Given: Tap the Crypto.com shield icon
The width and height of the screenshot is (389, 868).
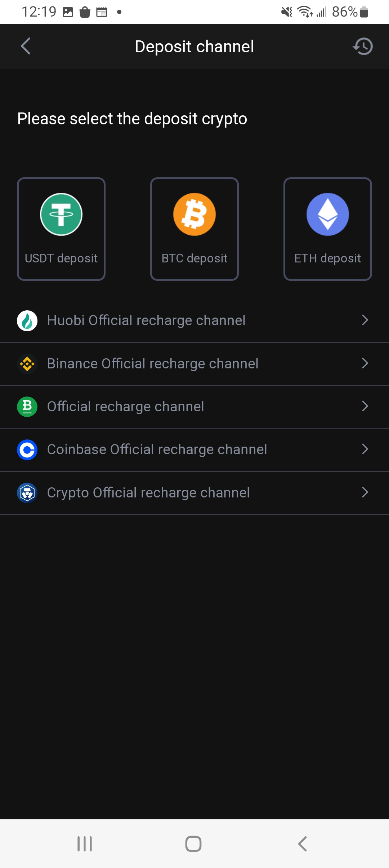Looking at the screenshot, I should click(27, 493).
